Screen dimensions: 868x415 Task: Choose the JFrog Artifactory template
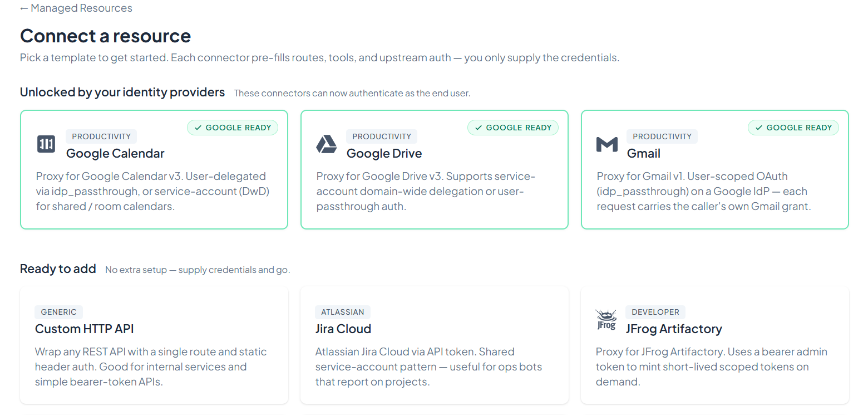click(715, 345)
